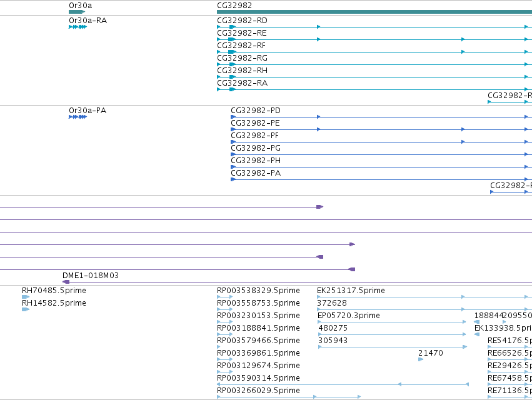Click the DME1-018M03 clone label

pyautogui.click(x=91, y=276)
